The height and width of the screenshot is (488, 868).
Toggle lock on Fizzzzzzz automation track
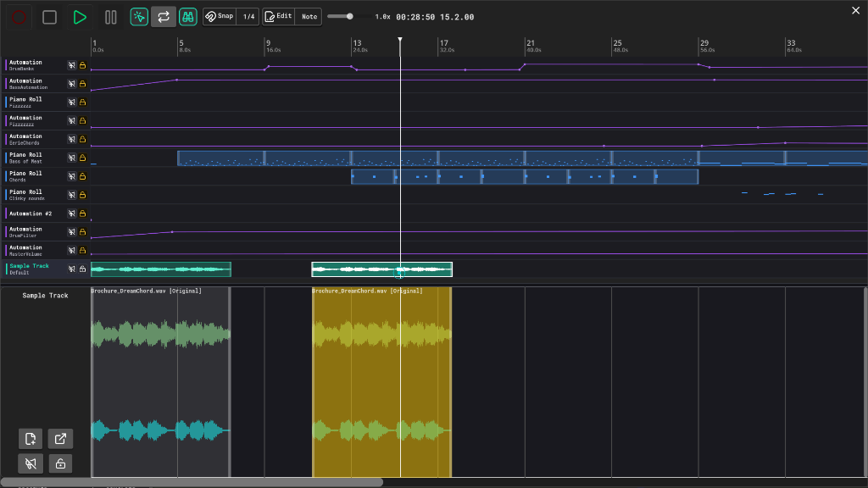(82, 120)
